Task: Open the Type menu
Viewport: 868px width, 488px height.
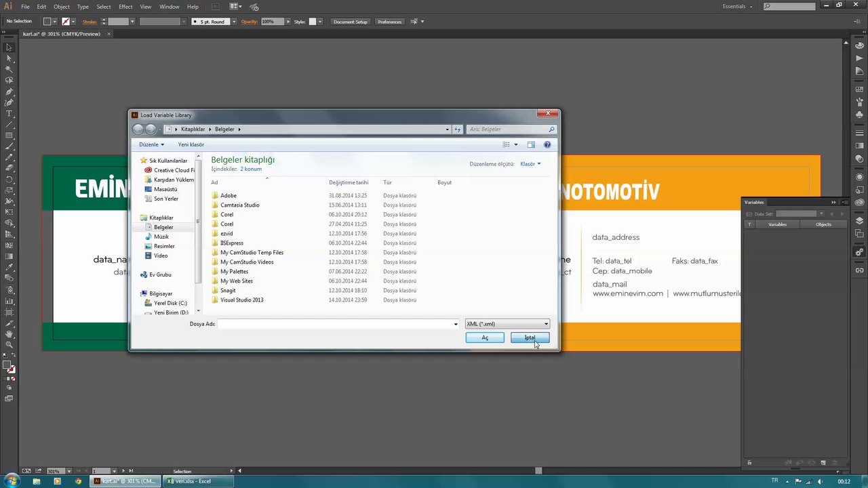Action: click(83, 7)
